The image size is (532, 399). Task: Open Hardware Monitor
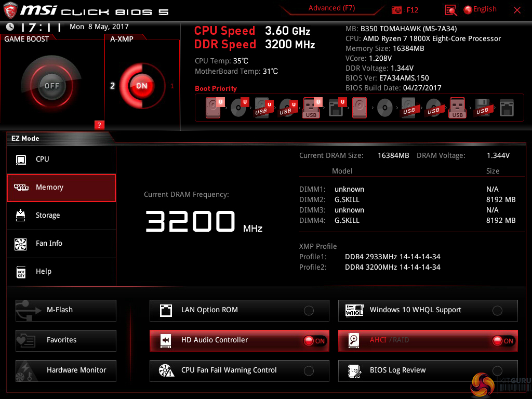click(x=66, y=370)
